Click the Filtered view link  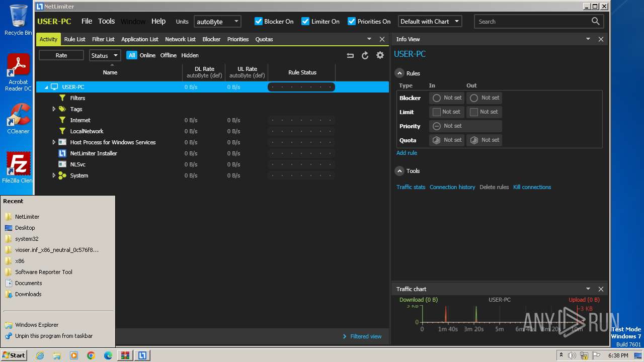click(x=366, y=336)
